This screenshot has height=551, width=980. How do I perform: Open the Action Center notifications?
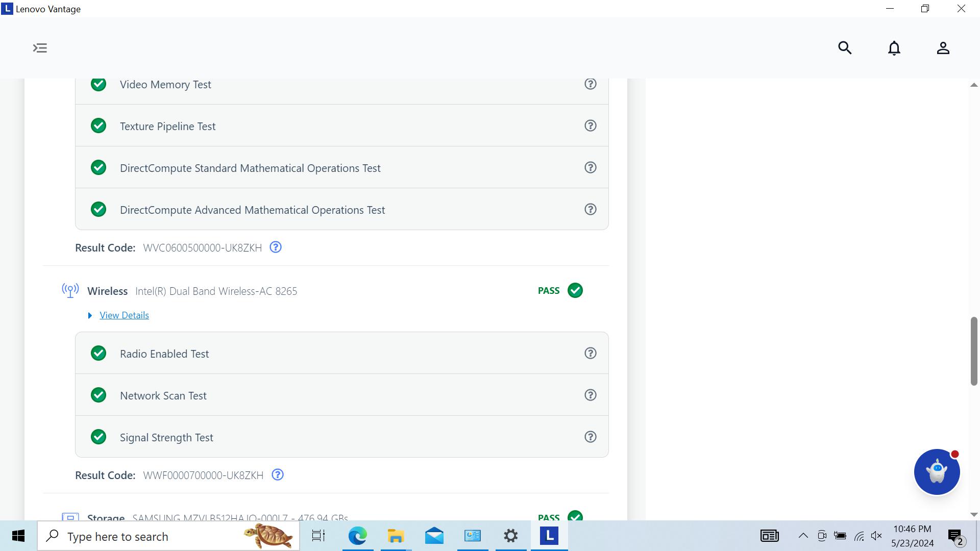955,537
